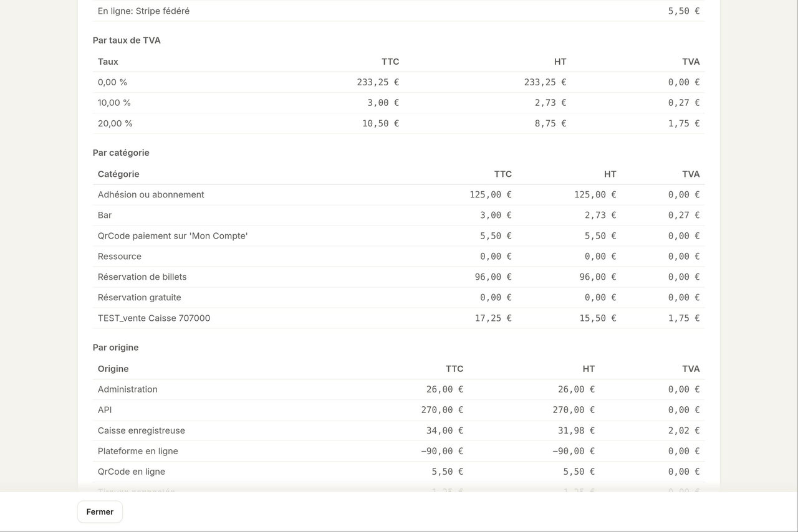Screen dimensions: 798x532
Task: Click the 17,25 € TTC value
Action: point(493,318)
